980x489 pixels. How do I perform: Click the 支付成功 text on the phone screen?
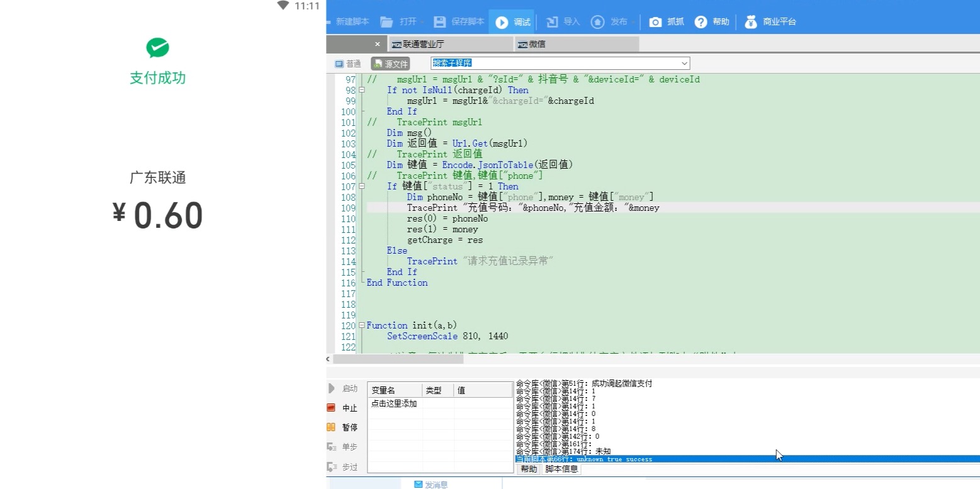pos(157,78)
